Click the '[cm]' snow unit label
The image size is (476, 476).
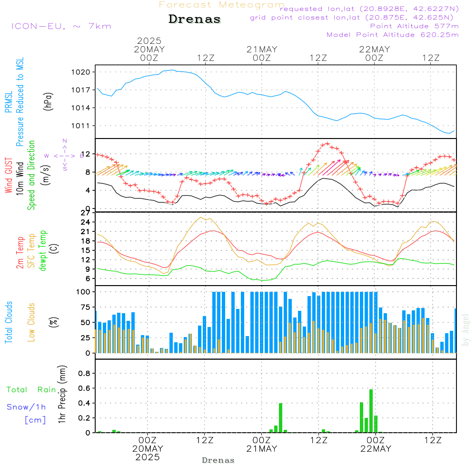pos(35,420)
